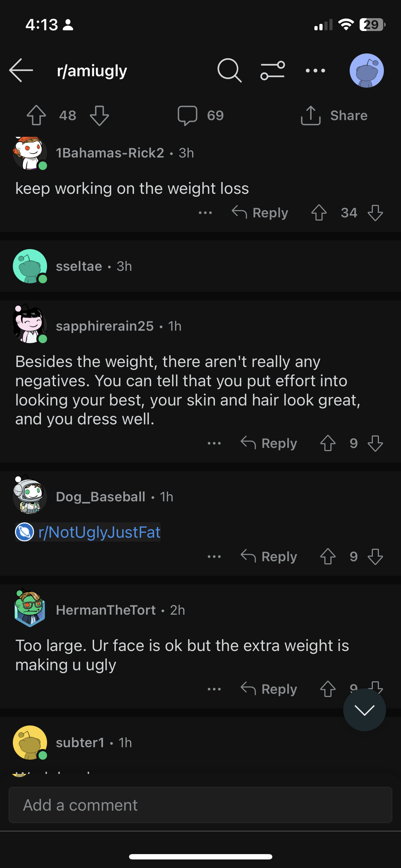Viewport: 401px width, 868px height.
Task: Open the post overflow menu dots
Action: pos(315,71)
